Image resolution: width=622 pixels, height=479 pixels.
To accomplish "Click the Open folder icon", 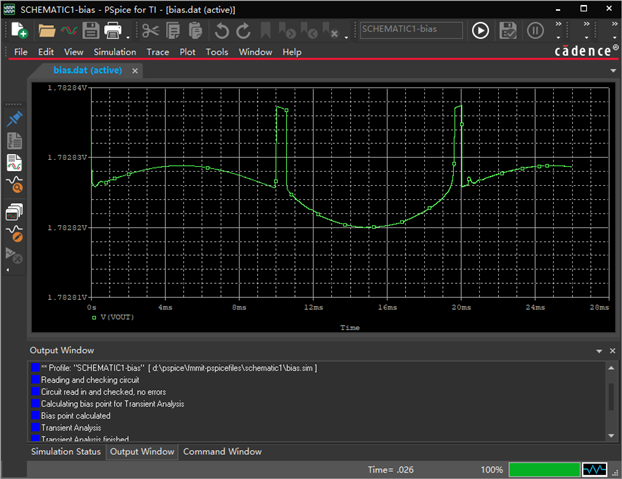I will coord(46,30).
